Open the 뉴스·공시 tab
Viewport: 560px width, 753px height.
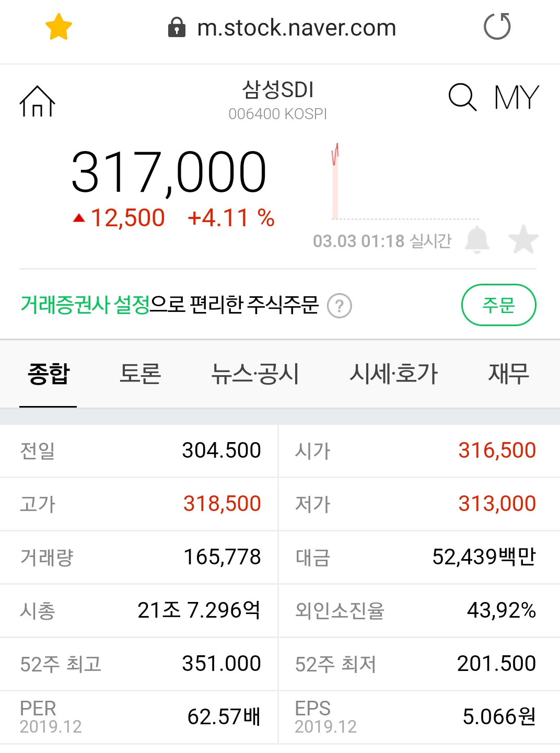255,374
